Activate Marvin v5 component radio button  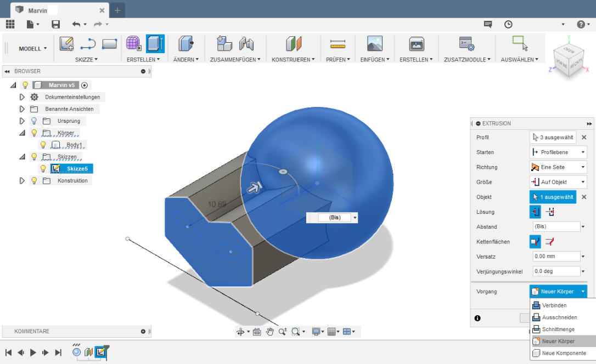[x=85, y=86]
